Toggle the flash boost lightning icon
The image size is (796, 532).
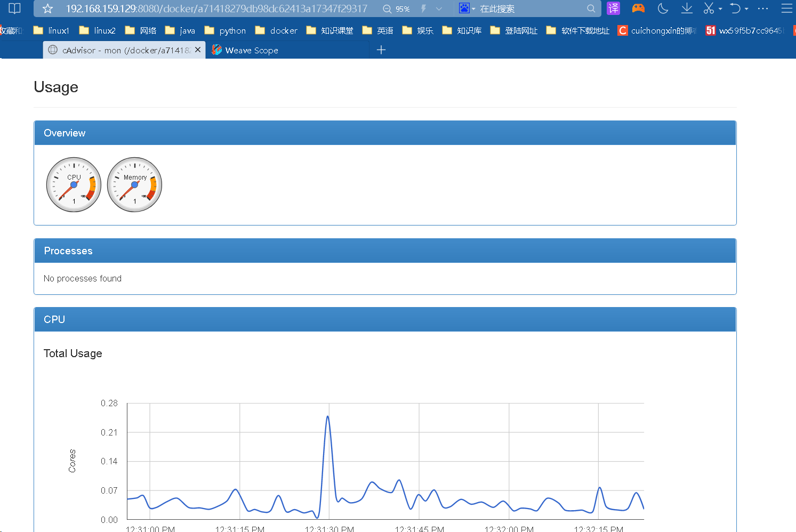click(424, 9)
